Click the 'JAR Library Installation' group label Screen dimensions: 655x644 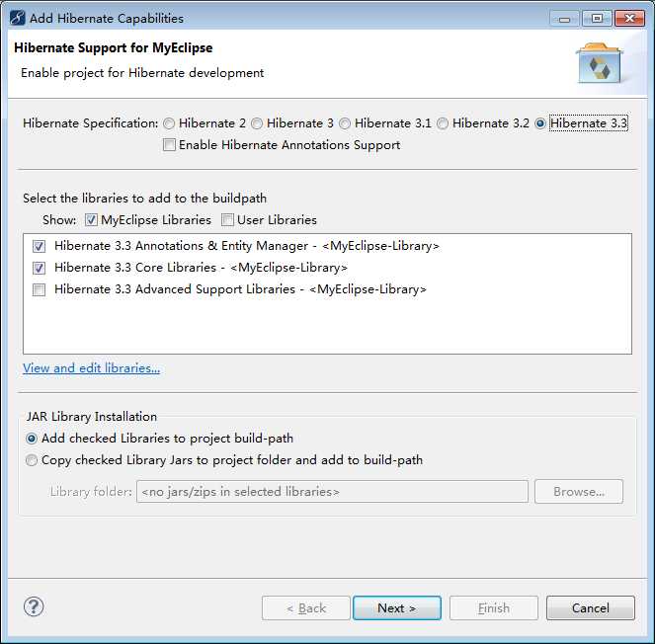92,417
